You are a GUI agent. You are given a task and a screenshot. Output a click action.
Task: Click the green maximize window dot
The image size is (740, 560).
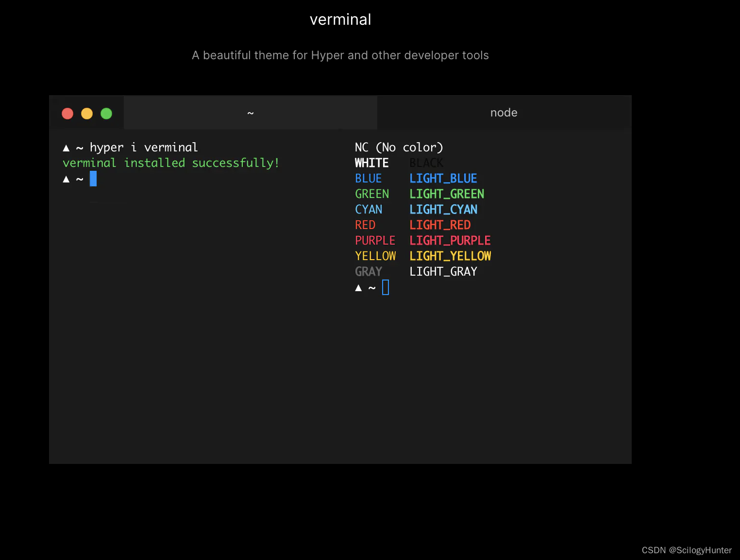[106, 114]
